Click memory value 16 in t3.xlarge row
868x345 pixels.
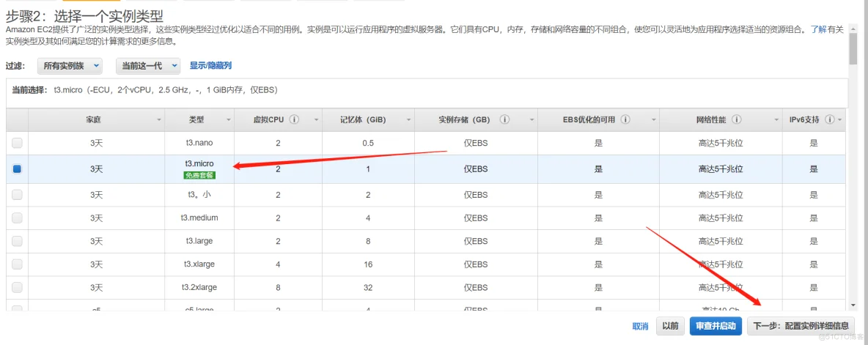pos(367,264)
